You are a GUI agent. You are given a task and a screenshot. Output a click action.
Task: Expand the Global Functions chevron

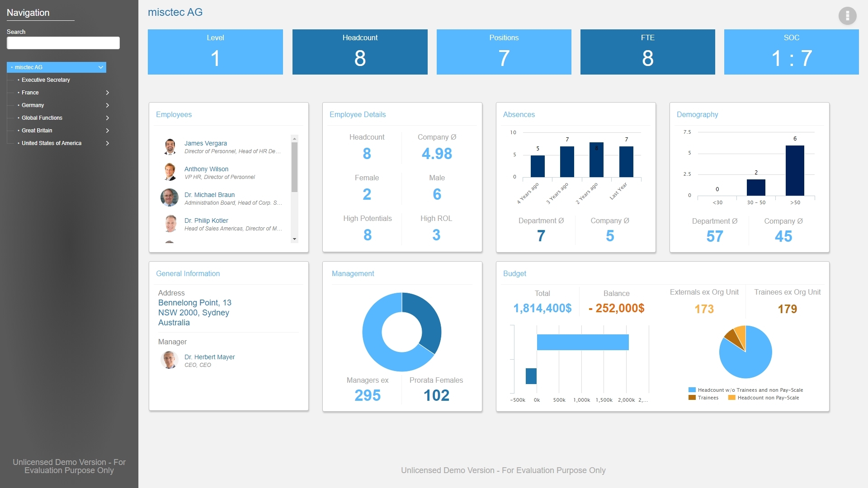click(108, 118)
